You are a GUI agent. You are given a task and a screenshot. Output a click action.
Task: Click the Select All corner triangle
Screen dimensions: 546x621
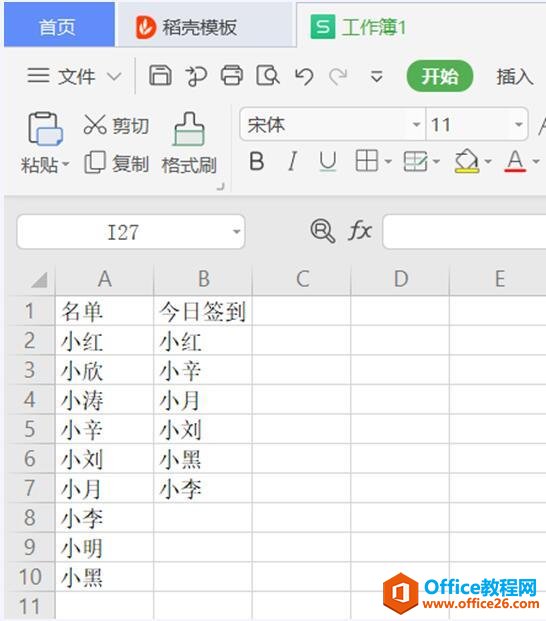point(39,280)
